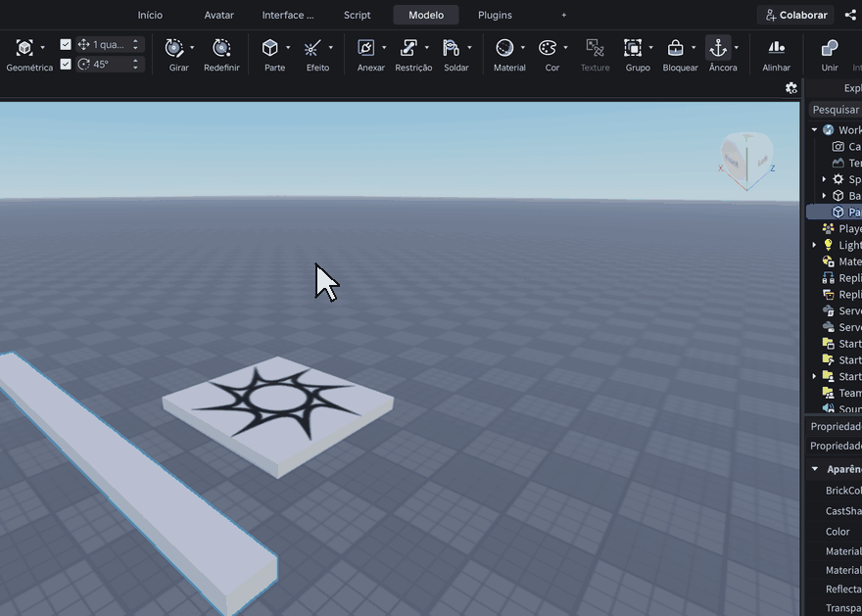Click the view orientation cube gizmo
862x616 pixels.
pos(746,161)
